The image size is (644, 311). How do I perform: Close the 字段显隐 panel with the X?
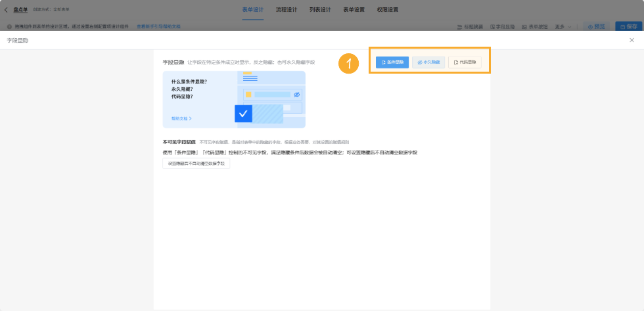632,40
